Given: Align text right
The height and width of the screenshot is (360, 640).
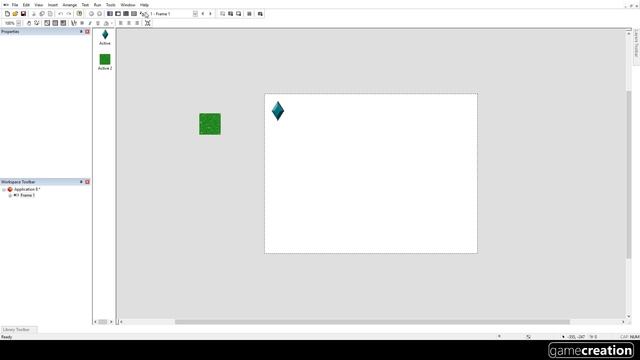Looking at the screenshot, I should coord(137,23).
